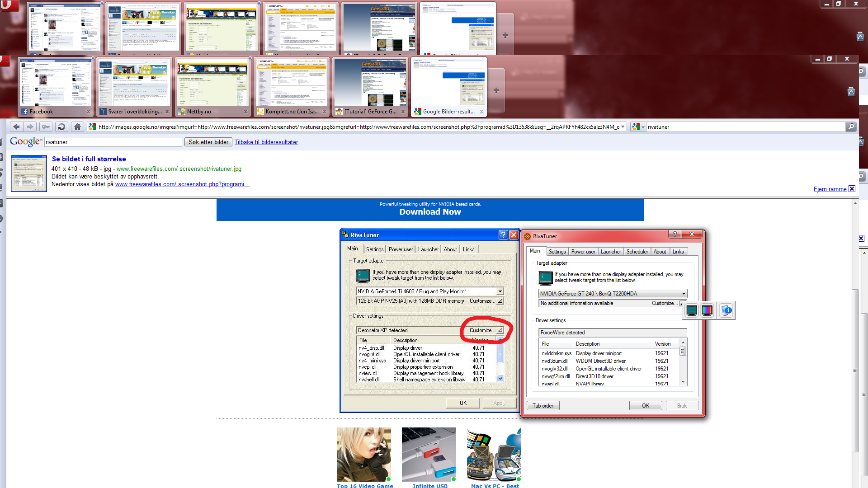
Task: Switch to the Komplett.no tab
Action: click(x=292, y=86)
